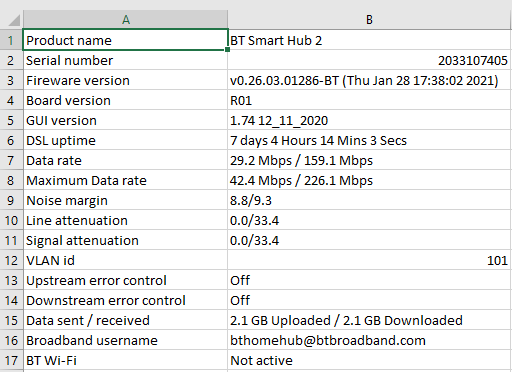This screenshot has height=372, width=512.
Task: Select row 17 header
Action: (x=11, y=360)
